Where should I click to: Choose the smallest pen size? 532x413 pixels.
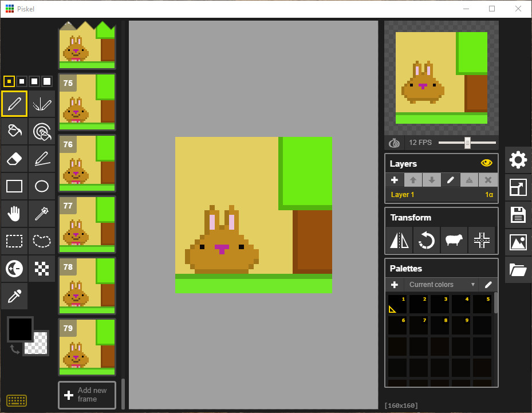pos(9,81)
